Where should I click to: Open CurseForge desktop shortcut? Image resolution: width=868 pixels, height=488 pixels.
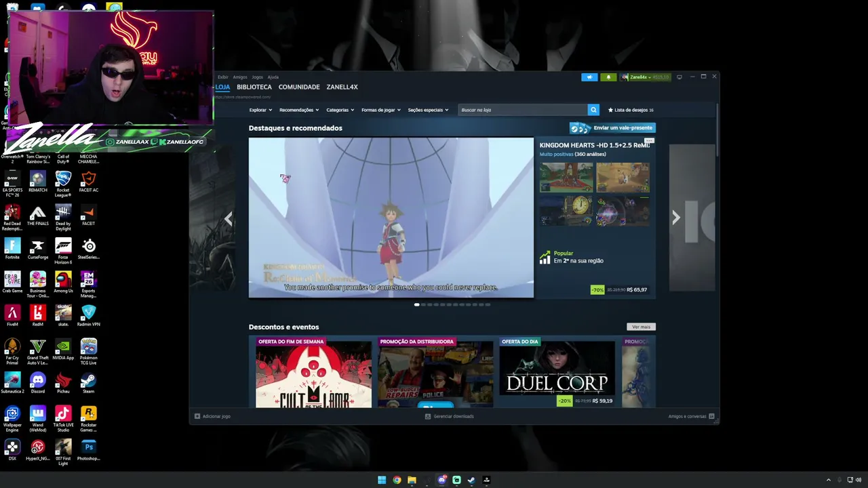(38, 249)
